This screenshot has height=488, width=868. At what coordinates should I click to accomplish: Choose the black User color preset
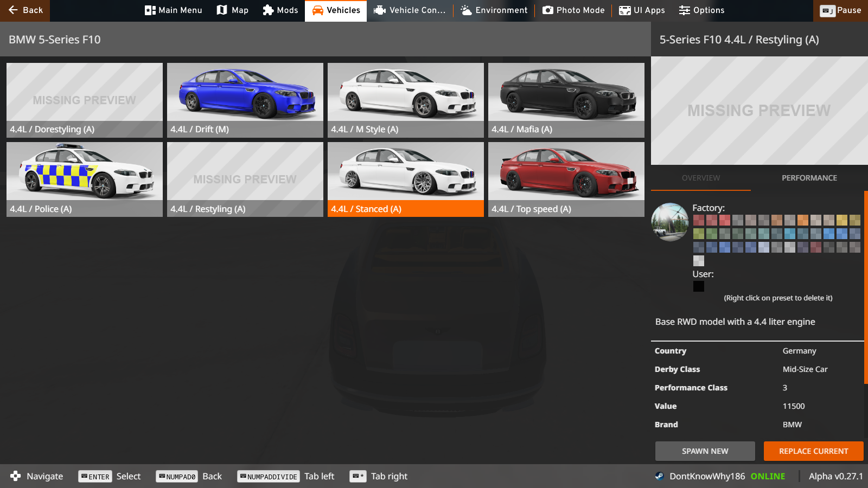coord(699,286)
